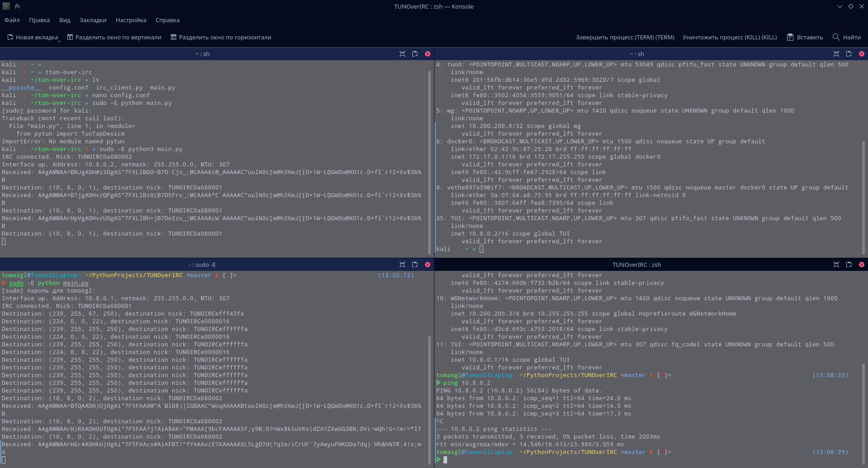Click Новая вкладка toolbar button
Viewport: 868px width, 468px height.
click(x=33, y=37)
